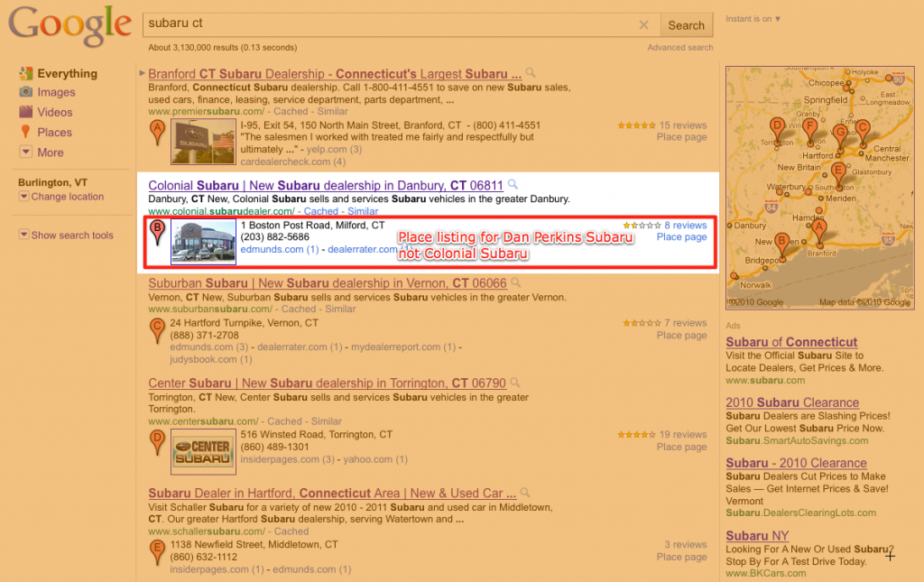
Task: Open Cached link for colonial.subarudealer.com
Action: (320, 211)
